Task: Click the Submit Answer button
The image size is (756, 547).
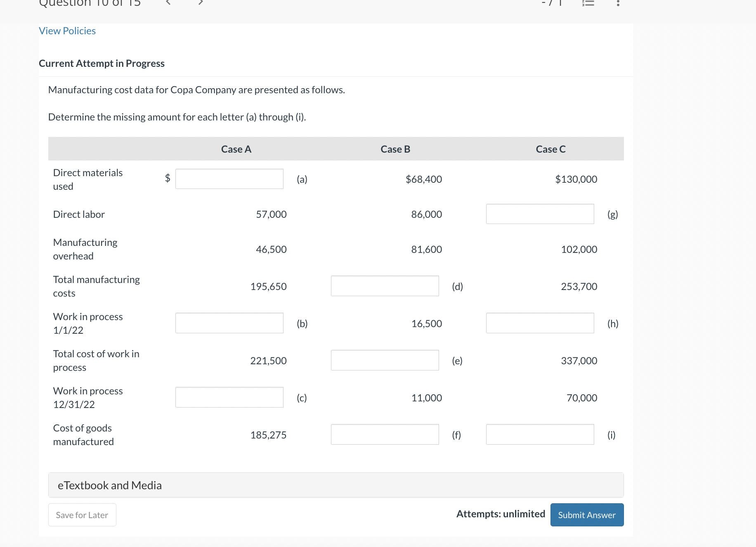Action: 586,515
